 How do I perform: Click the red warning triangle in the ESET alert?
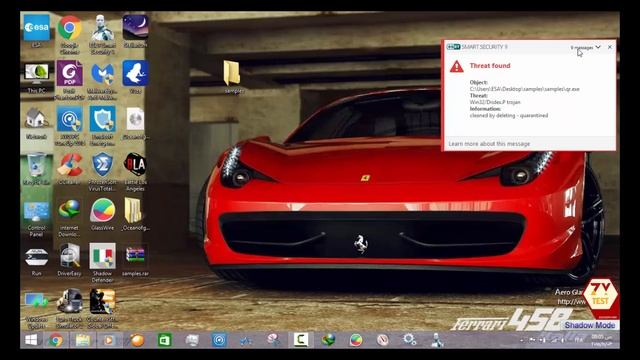pos(457,66)
